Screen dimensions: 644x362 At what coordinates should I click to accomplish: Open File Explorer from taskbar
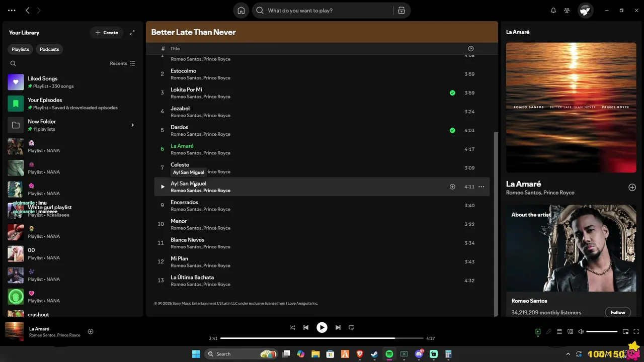(x=315, y=354)
